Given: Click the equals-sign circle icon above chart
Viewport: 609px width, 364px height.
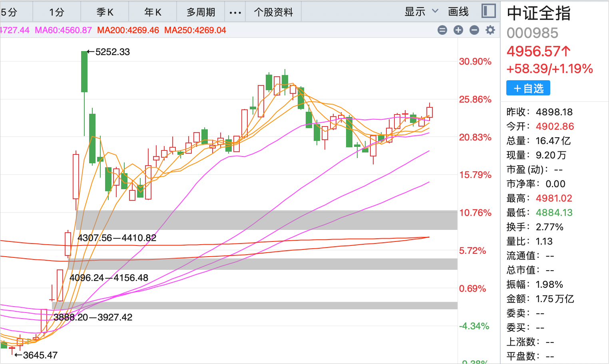Looking at the screenshot, I should point(442,30).
